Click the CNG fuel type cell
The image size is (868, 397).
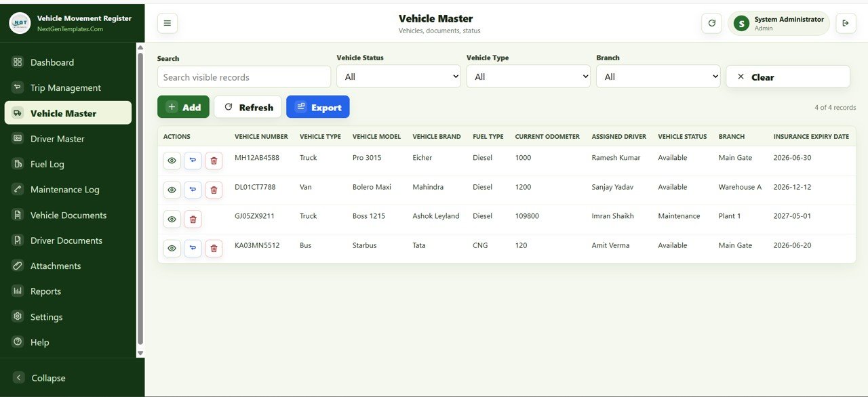click(480, 245)
